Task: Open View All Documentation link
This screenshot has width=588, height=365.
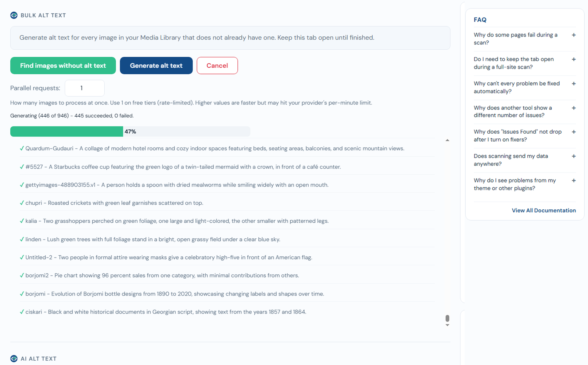Action: coord(544,210)
